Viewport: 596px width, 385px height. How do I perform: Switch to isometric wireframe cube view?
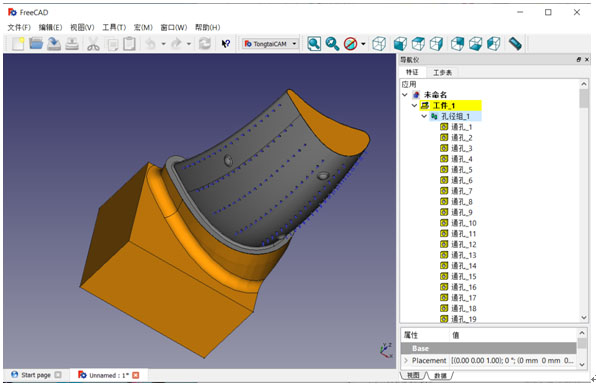(x=379, y=44)
